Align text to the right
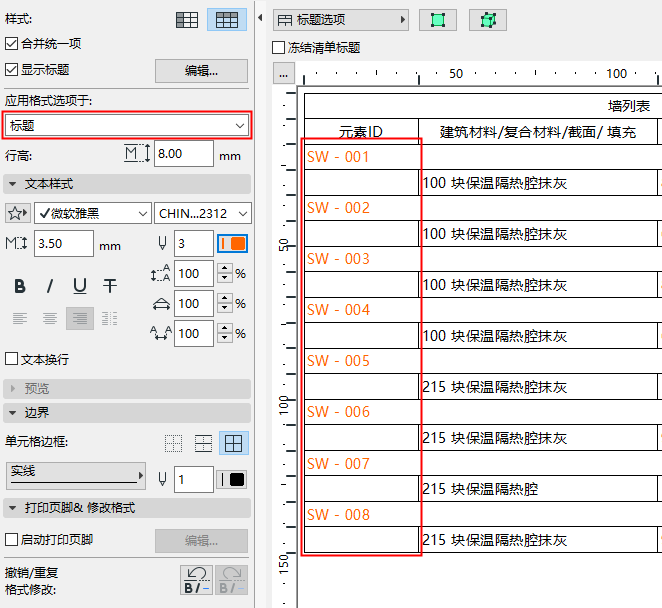 [x=80, y=318]
